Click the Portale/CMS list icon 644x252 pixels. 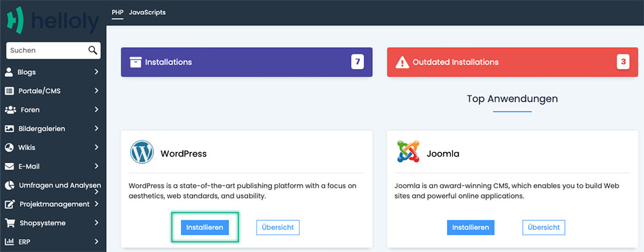pos(9,91)
